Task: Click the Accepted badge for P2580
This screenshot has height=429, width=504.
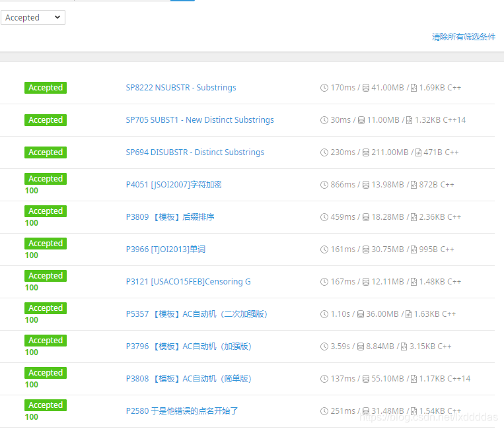Action: coord(46,405)
